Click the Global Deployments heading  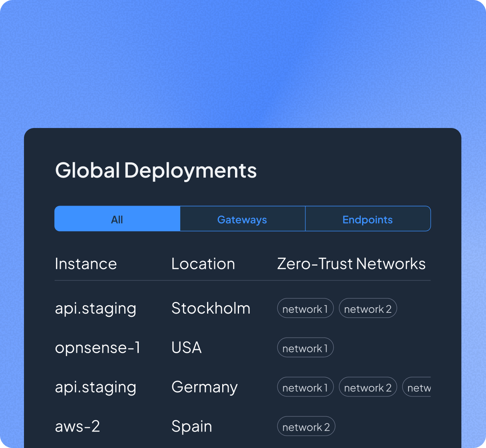point(156,171)
